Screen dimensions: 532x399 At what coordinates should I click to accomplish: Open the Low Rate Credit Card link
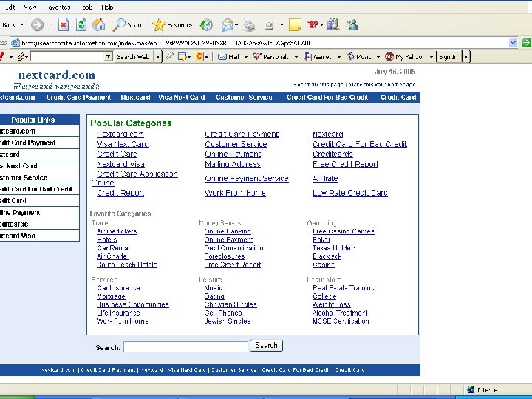coord(349,193)
